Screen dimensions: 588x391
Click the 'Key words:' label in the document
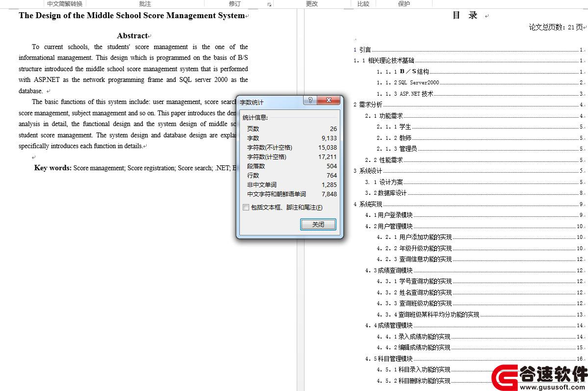click(52, 168)
